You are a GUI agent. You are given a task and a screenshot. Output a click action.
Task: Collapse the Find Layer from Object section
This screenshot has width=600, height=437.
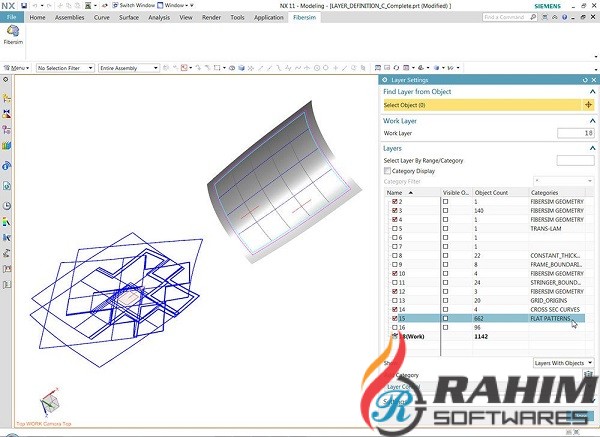click(592, 92)
